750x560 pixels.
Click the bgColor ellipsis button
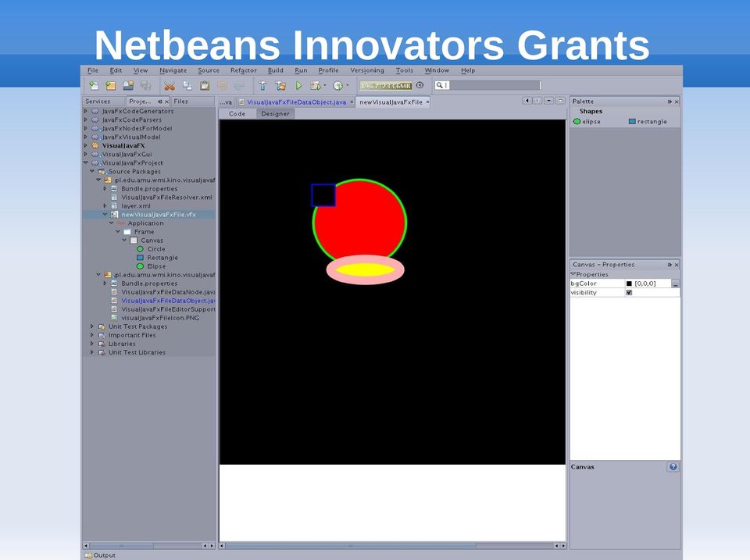(x=675, y=284)
